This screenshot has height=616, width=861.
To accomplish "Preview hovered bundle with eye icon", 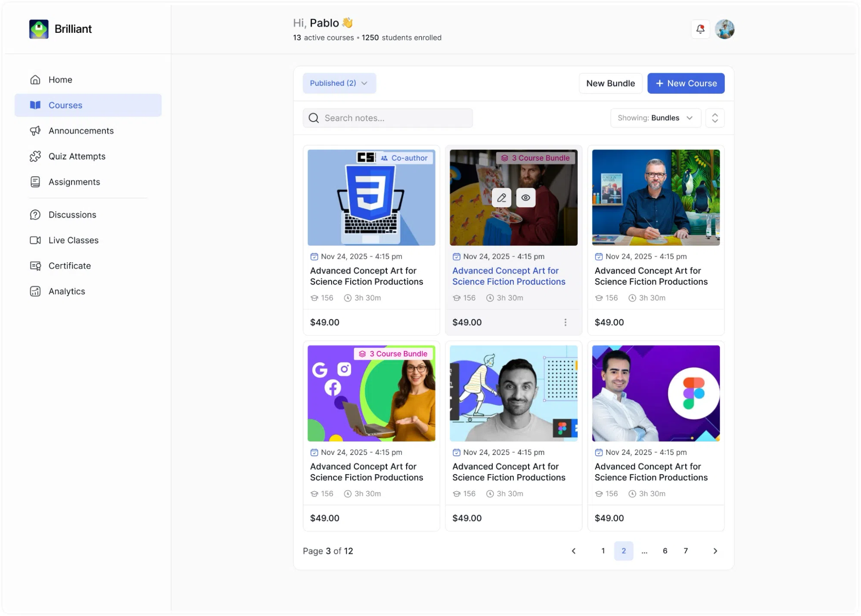I will 525,198.
